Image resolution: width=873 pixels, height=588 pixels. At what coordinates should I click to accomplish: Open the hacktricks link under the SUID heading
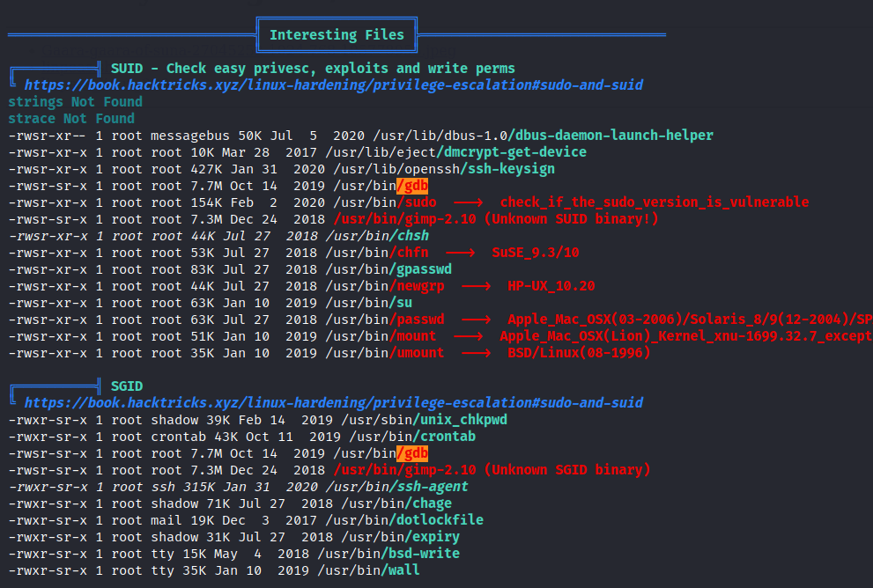pos(333,85)
